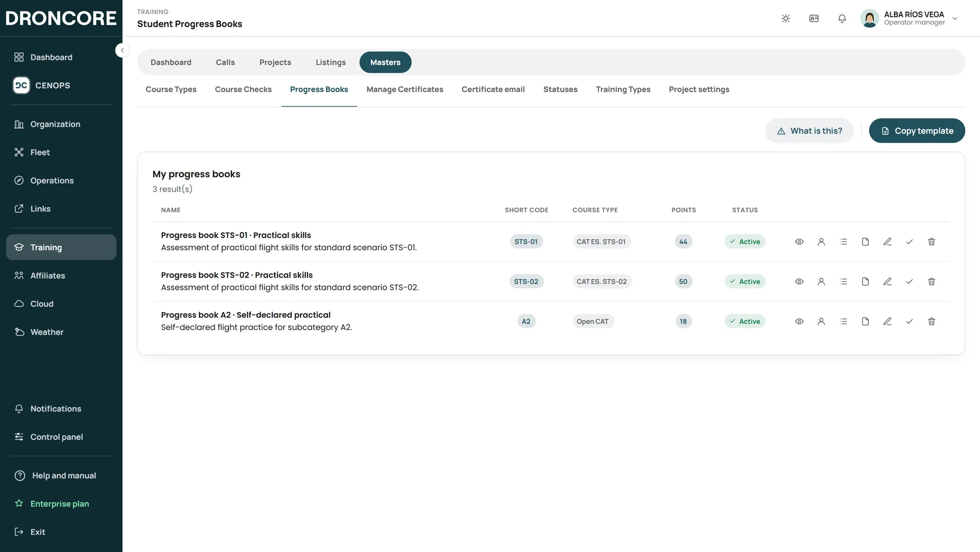Open the notifications bell in header
The height and width of the screenshot is (552, 980).
842,19
